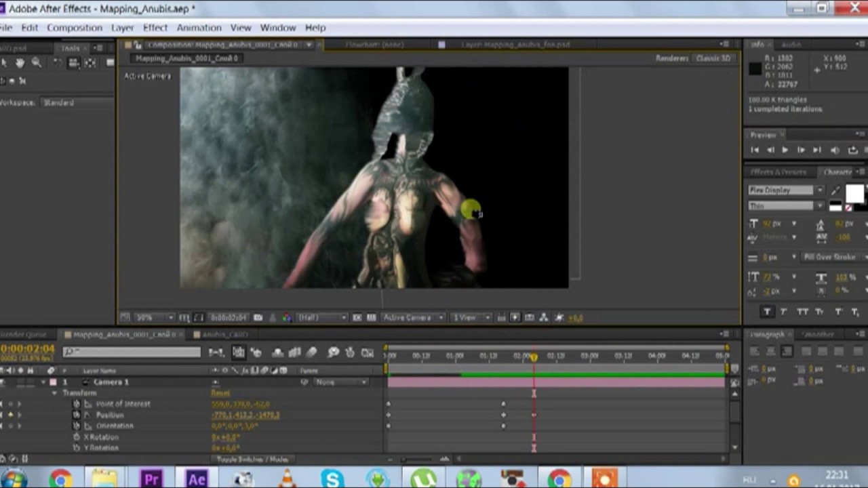Viewport: 868px width, 488px height.
Task: Step to previous frame in Preview
Action: tap(770, 150)
